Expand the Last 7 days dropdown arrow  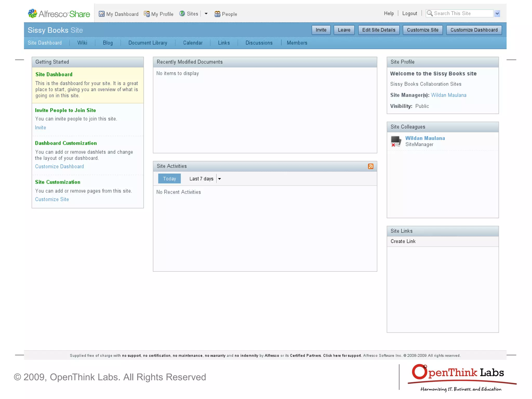(220, 179)
